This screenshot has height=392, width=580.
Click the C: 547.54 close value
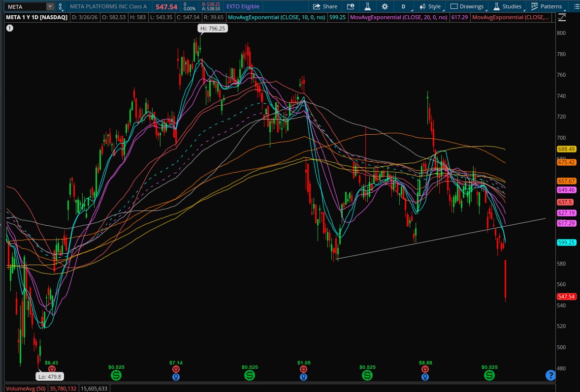point(188,17)
